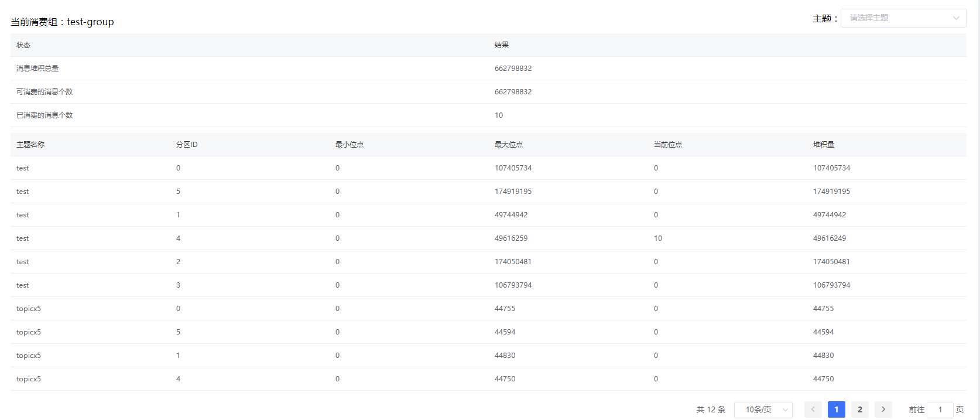Expand the 10条/页 page size dropdown
This screenshot has width=980, height=420.
click(763, 409)
